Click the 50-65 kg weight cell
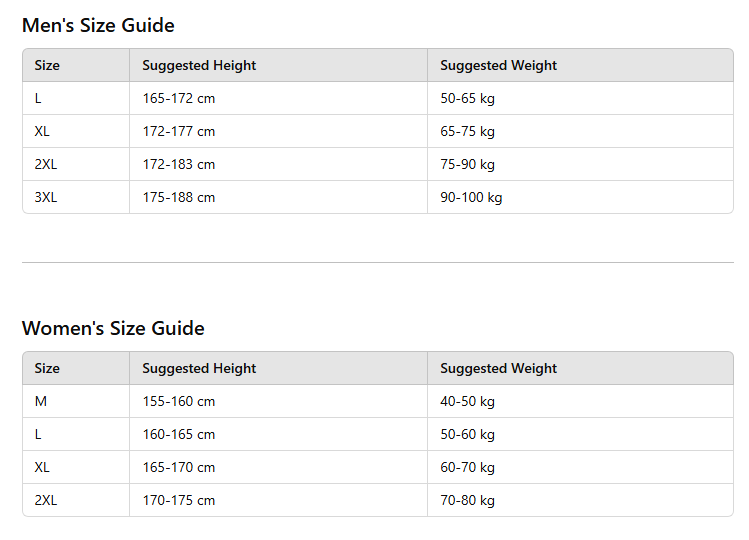This screenshot has height=540, width=749. pos(467,99)
